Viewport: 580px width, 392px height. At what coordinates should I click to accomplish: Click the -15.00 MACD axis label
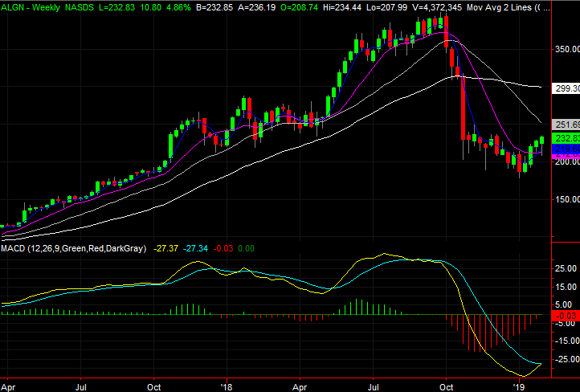point(566,341)
